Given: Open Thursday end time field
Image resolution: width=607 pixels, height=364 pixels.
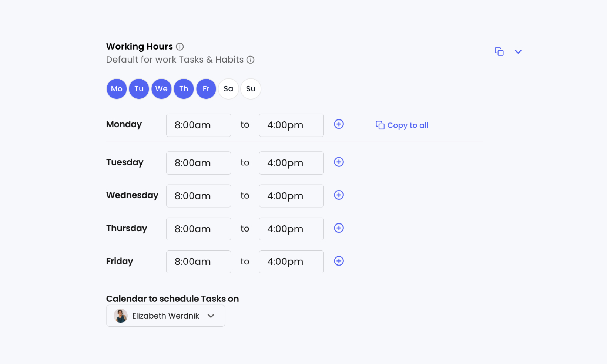Looking at the screenshot, I should pyautogui.click(x=291, y=229).
